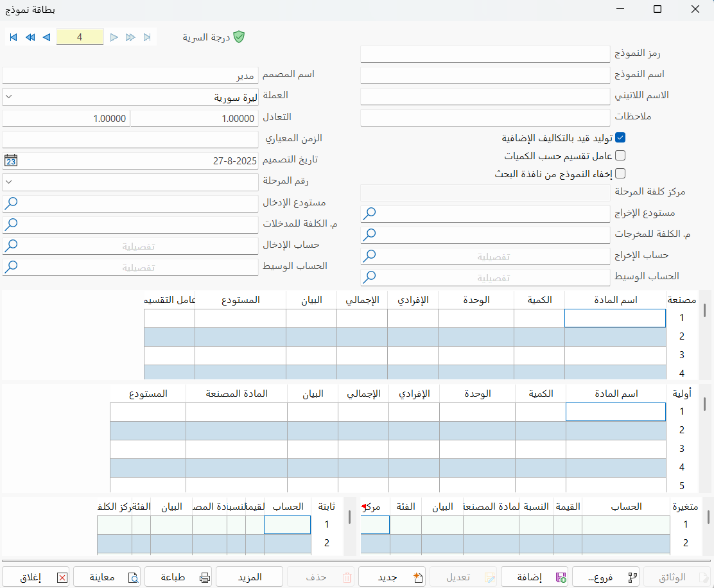The width and height of the screenshot is (714, 588).
Task: Jump to the last record
Action: click(146, 37)
